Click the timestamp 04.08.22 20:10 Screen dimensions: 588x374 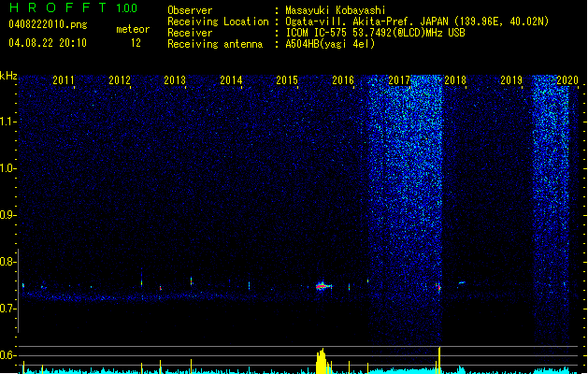48,43
